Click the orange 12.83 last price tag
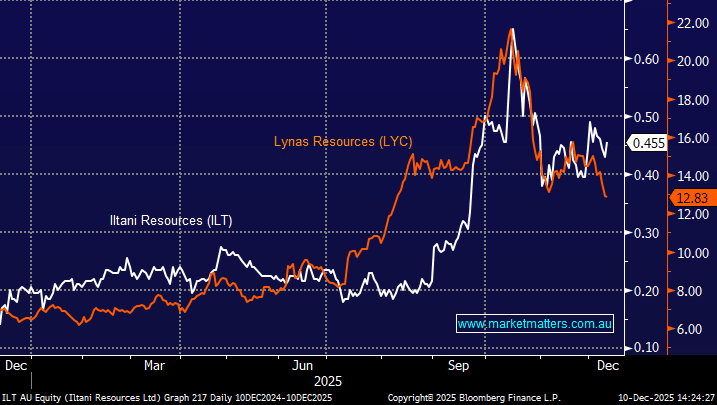This screenshot has width=717, height=405. [x=691, y=198]
